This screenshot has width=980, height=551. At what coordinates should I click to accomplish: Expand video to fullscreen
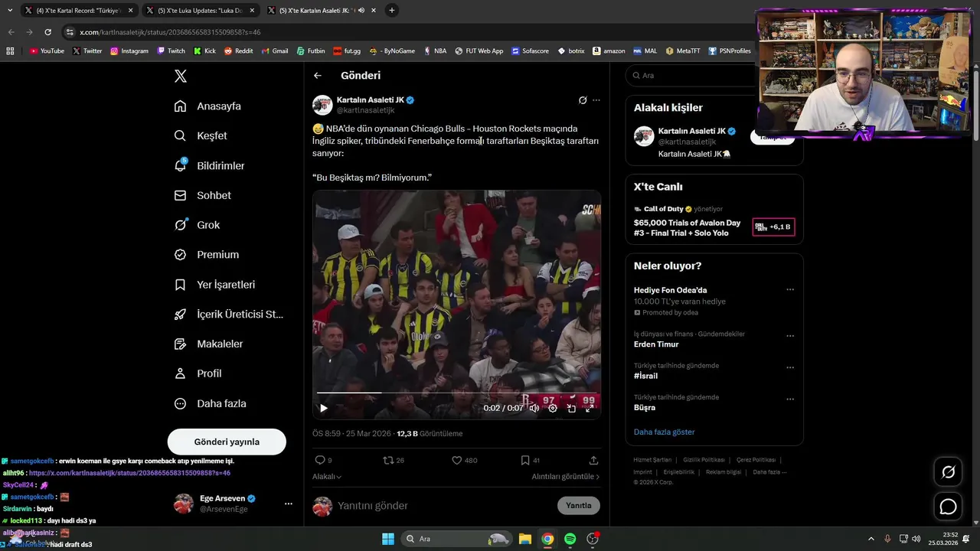590,408
